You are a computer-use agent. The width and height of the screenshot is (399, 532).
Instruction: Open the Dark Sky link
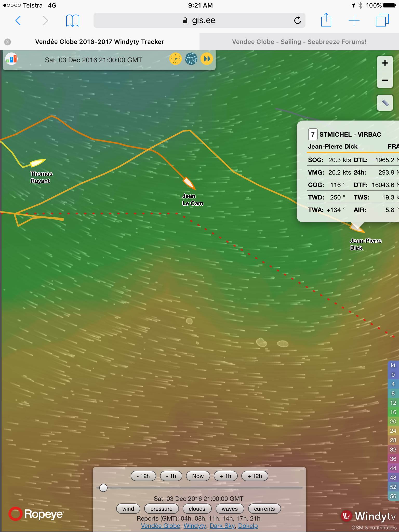tap(222, 526)
